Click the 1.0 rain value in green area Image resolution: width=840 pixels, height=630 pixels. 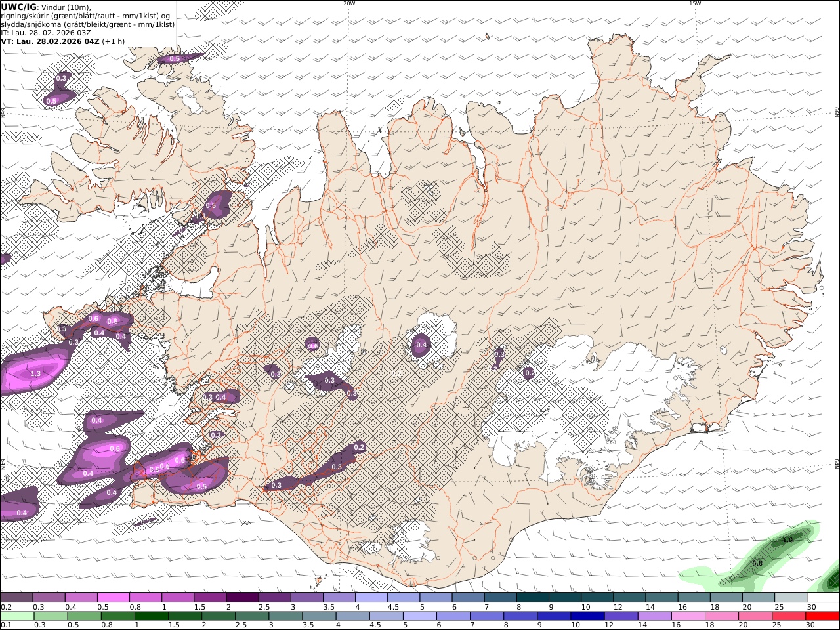pyautogui.click(x=788, y=539)
